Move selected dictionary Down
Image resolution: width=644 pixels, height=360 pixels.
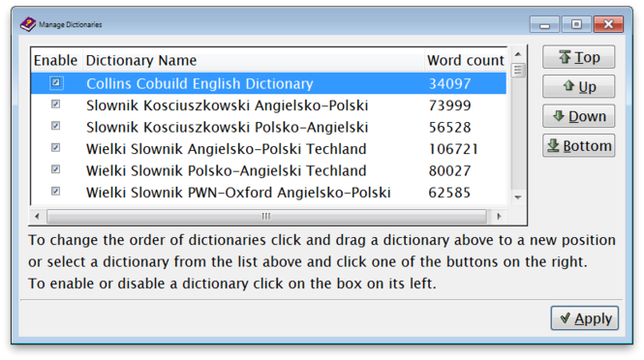(578, 116)
